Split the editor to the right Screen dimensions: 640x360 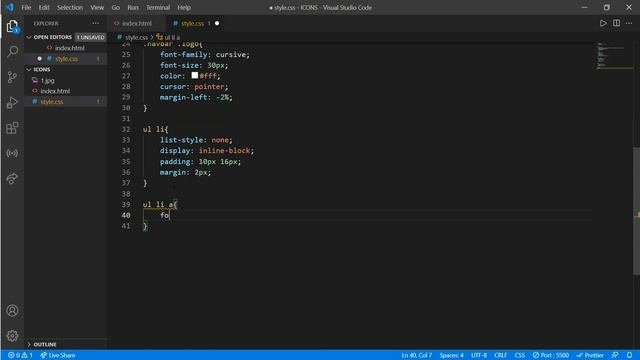616,23
